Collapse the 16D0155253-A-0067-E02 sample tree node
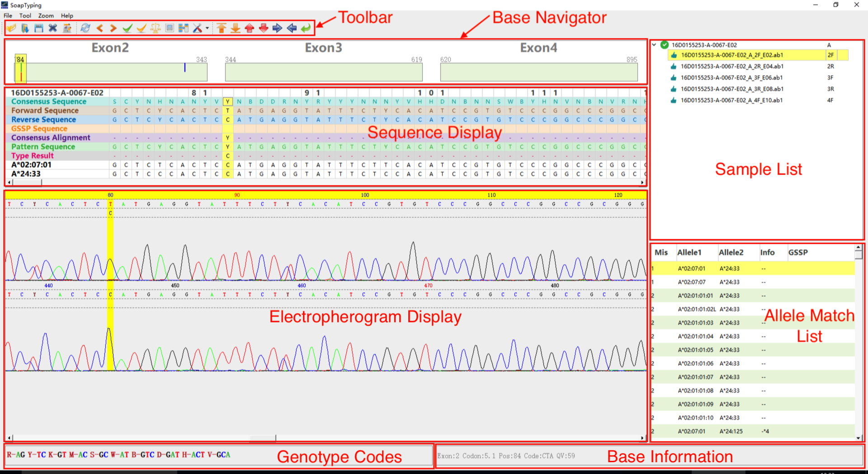Viewport: 868px width, 474px height. 654,45
